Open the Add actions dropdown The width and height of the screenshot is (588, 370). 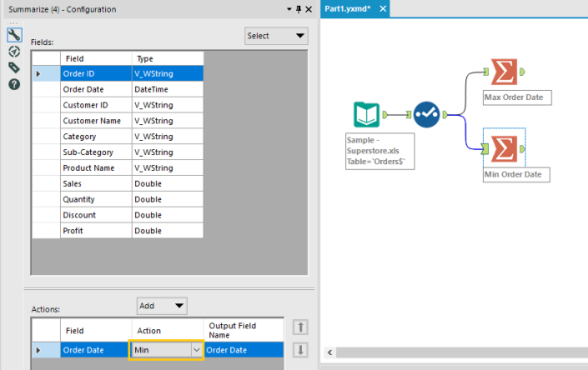click(162, 306)
